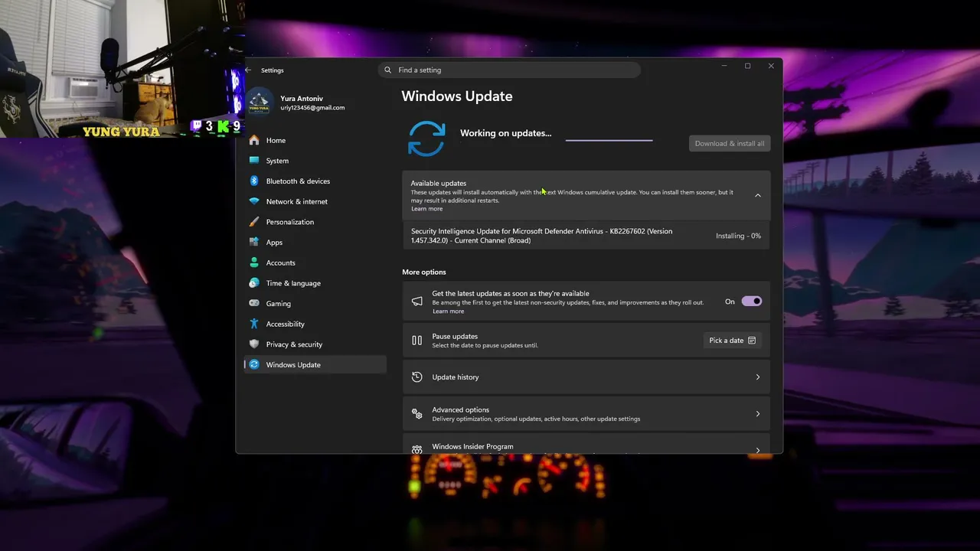
Task: Click the Settings window title text
Action: [272, 70]
